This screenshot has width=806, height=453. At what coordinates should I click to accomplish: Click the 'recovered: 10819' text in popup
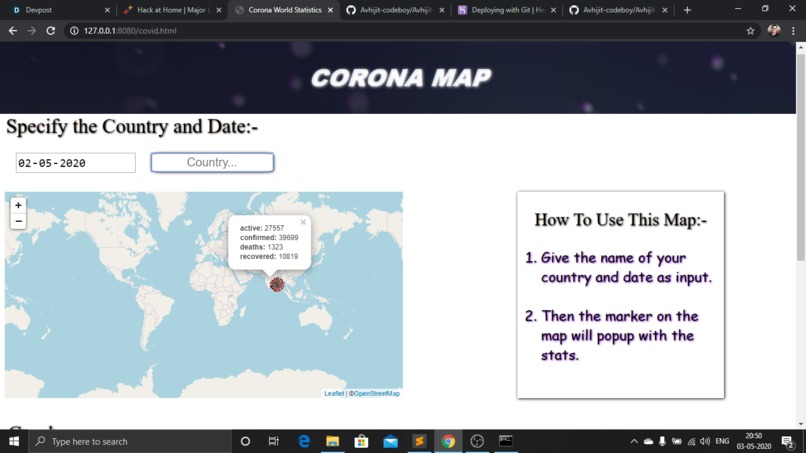click(x=269, y=256)
